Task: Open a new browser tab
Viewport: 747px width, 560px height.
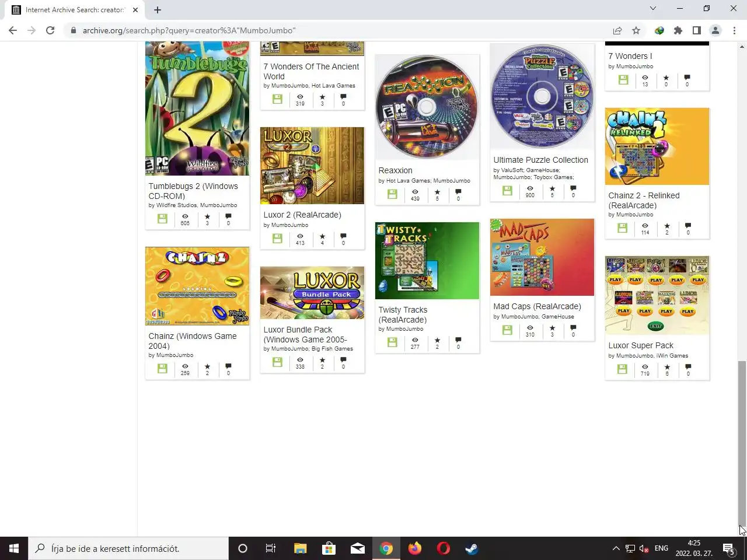Action: coord(158,10)
